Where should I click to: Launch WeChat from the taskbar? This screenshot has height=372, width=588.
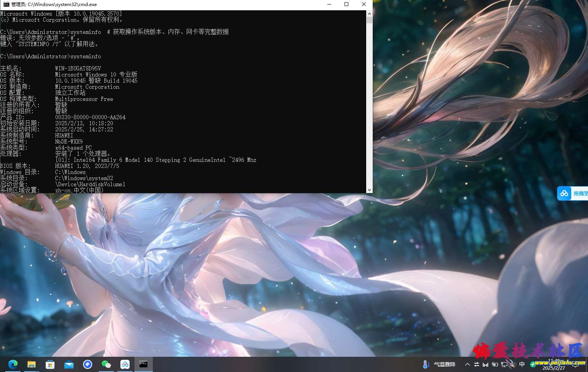pos(106,364)
